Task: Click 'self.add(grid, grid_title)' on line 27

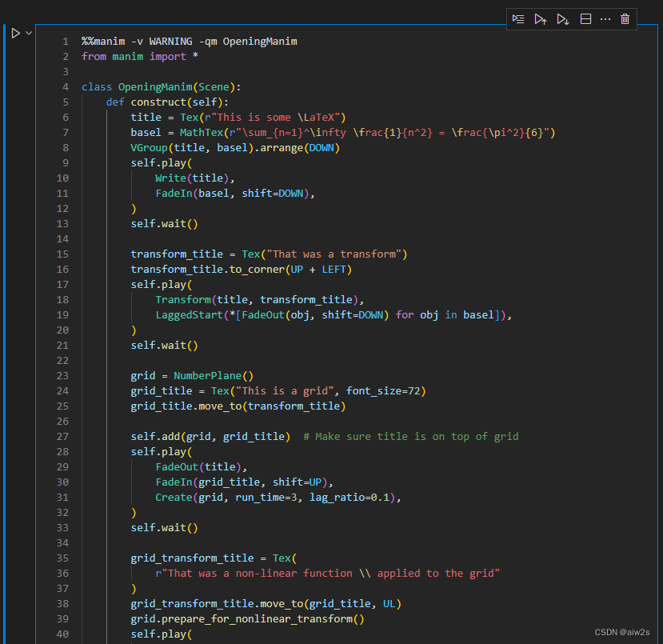Action: point(210,437)
